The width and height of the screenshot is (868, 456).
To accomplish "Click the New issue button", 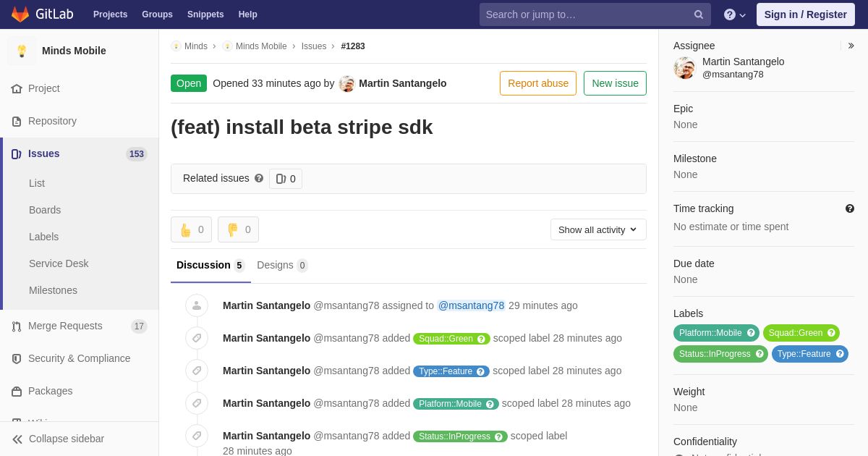I will pyautogui.click(x=615, y=83).
